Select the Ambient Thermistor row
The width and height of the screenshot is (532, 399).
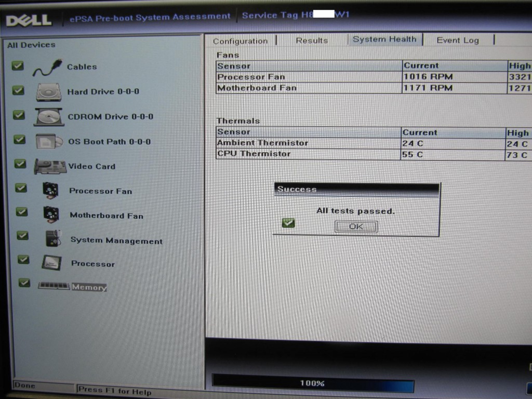[374, 143]
